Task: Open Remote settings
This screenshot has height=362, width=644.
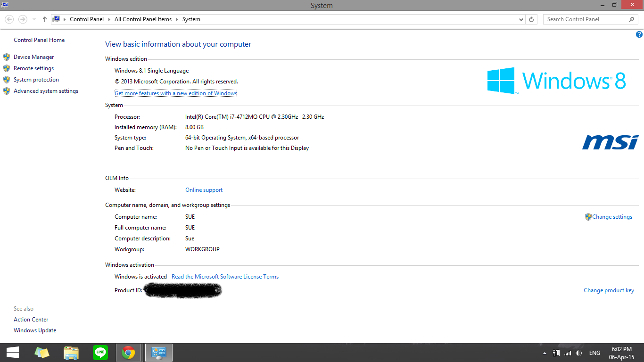Action: 33,68
